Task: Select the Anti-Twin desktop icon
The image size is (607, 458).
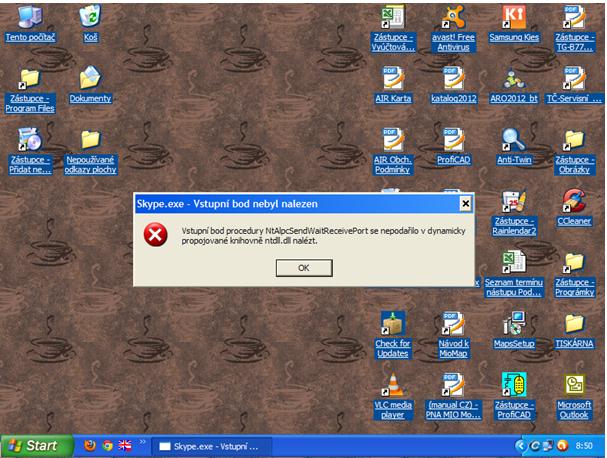Action: click(x=512, y=139)
